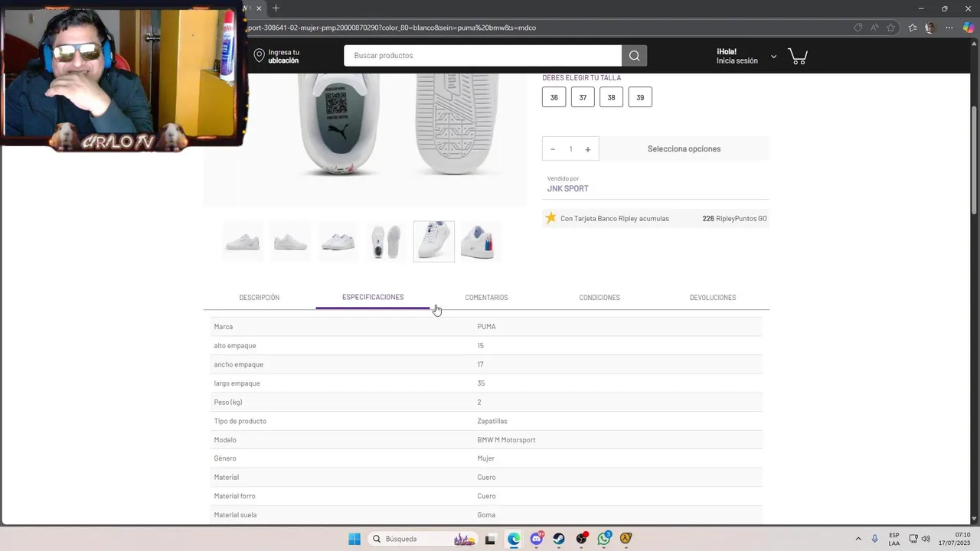Select the last heel-view thumbnail
The height and width of the screenshot is (551, 980).
[480, 241]
